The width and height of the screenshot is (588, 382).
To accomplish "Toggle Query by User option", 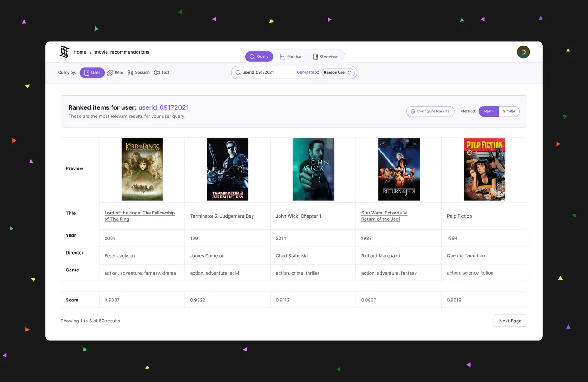I will (x=92, y=72).
